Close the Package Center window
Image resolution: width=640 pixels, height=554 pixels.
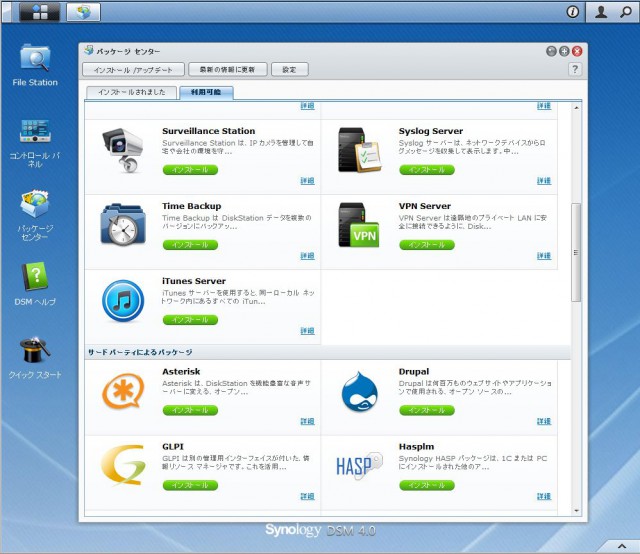pos(577,51)
